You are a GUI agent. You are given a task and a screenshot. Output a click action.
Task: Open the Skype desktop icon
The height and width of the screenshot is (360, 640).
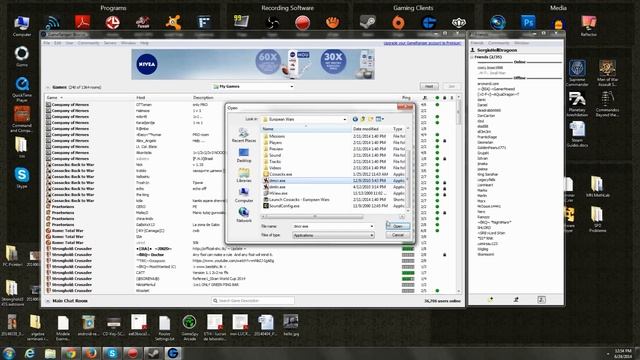click(22, 178)
